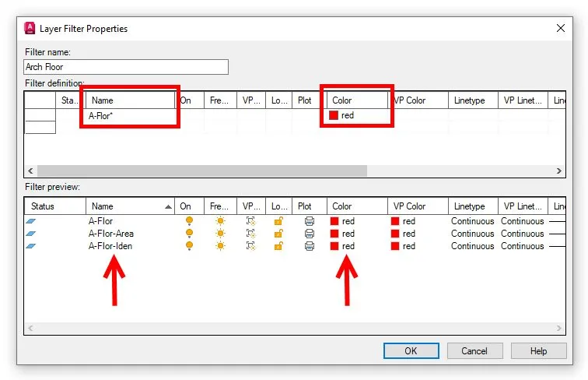
Task: Click red color swatch in filter definition
Action: click(334, 115)
